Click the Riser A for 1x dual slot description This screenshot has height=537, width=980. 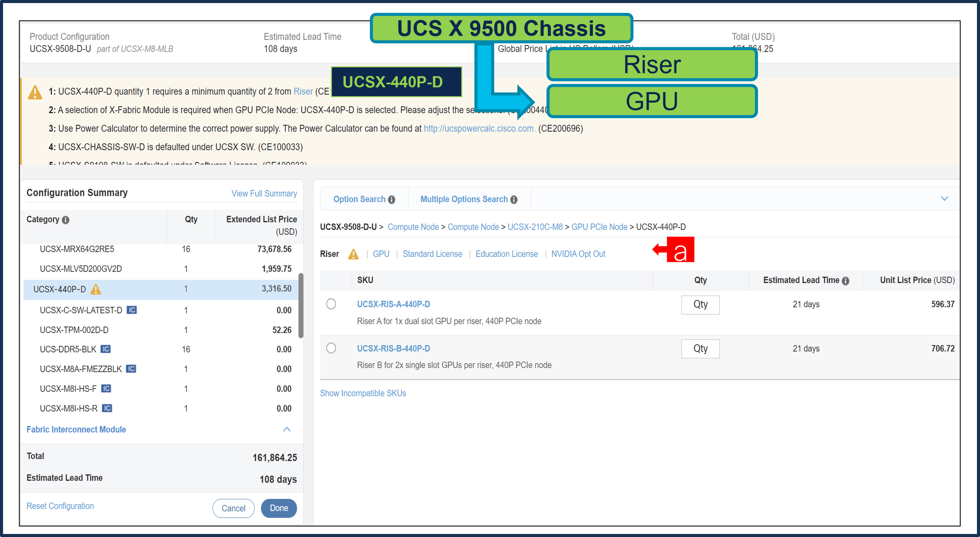pos(449,321)
